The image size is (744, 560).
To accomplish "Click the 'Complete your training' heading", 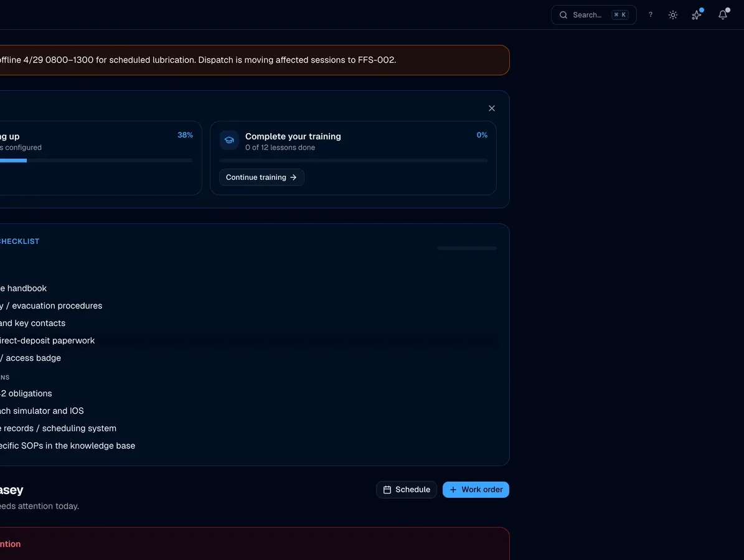I will click(x=293, y=136).
